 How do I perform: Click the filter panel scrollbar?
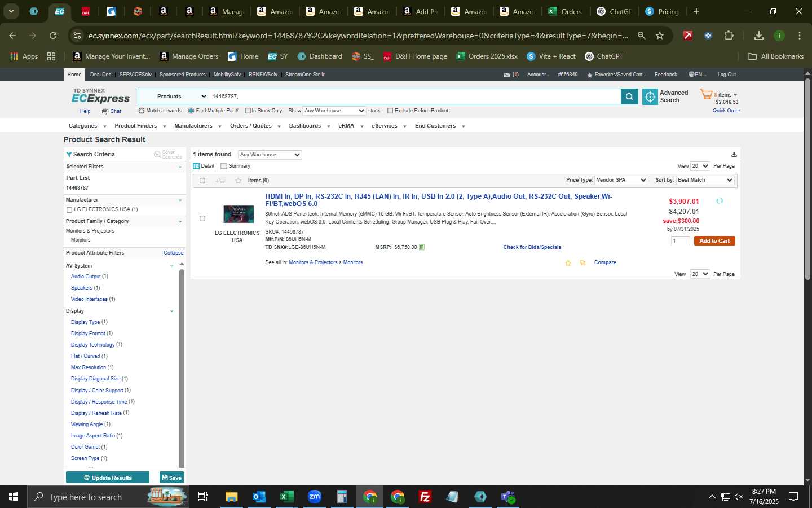[182, 368]
